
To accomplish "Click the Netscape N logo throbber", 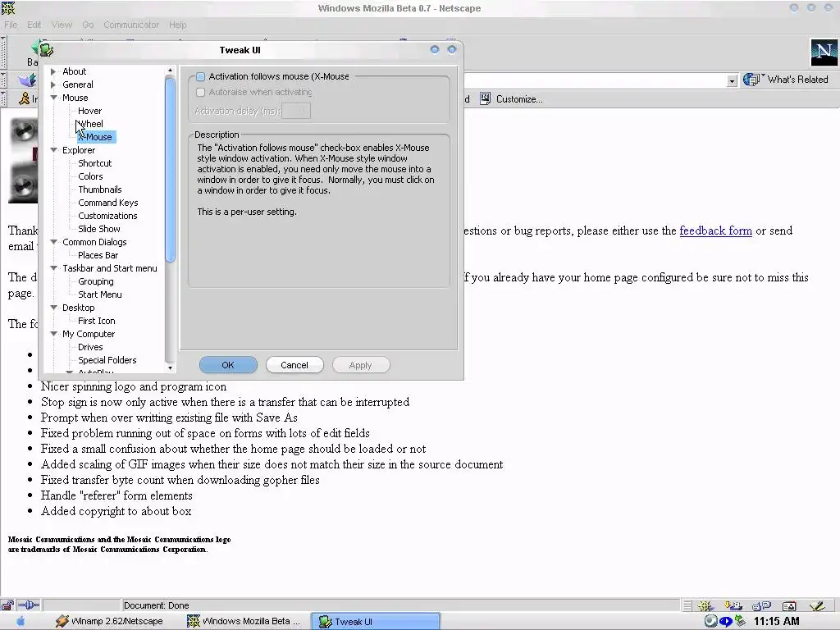I will point(824,52).
